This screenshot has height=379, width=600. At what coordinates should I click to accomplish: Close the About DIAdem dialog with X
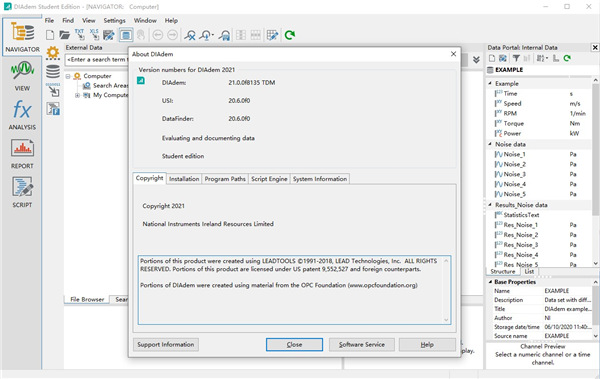tap(453, 54)
